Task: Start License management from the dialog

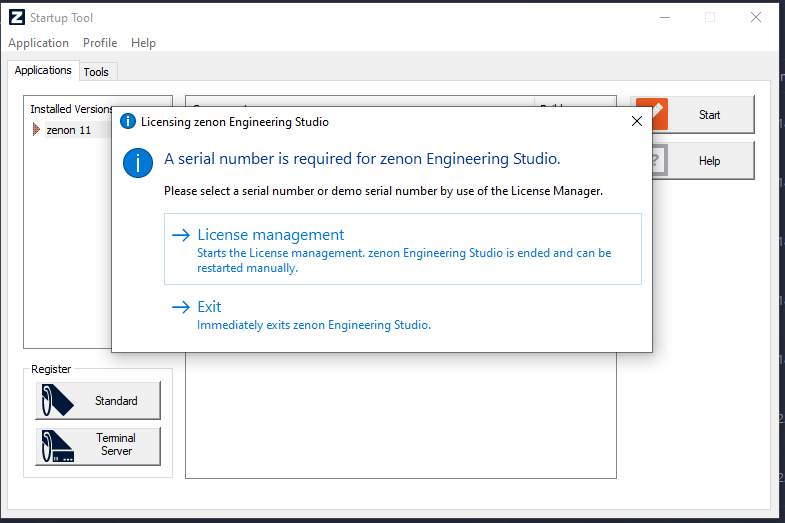Action: [403, 249]
